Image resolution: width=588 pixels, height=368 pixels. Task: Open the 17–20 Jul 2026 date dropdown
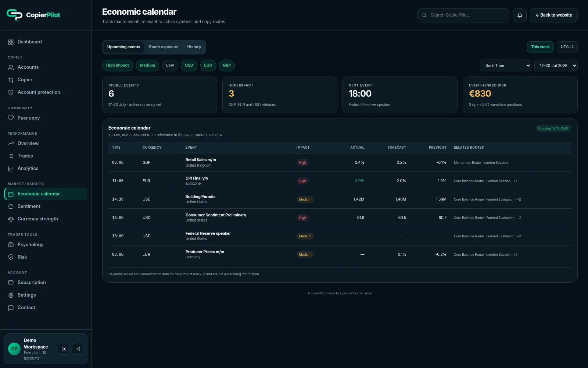point(556,66)
